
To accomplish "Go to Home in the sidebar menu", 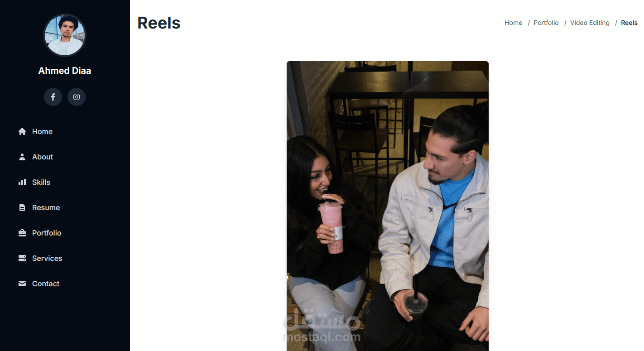I will click(42, 131).
